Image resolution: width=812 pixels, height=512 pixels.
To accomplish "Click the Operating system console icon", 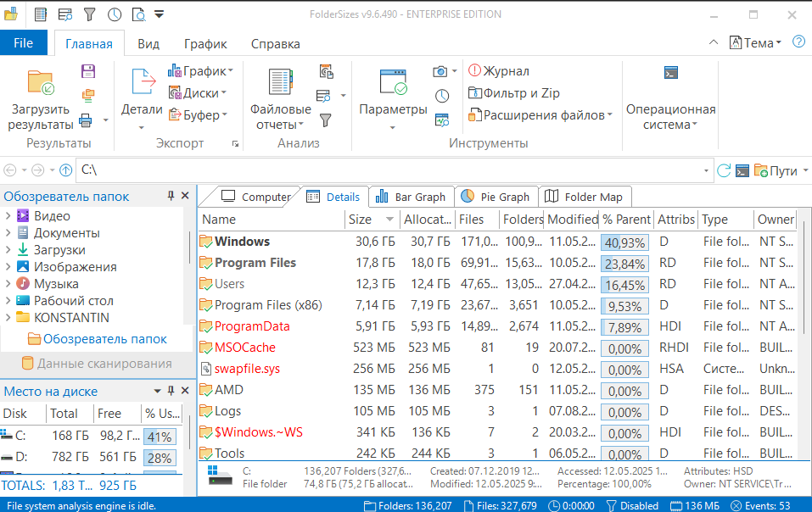I will [x=671, y=72].
